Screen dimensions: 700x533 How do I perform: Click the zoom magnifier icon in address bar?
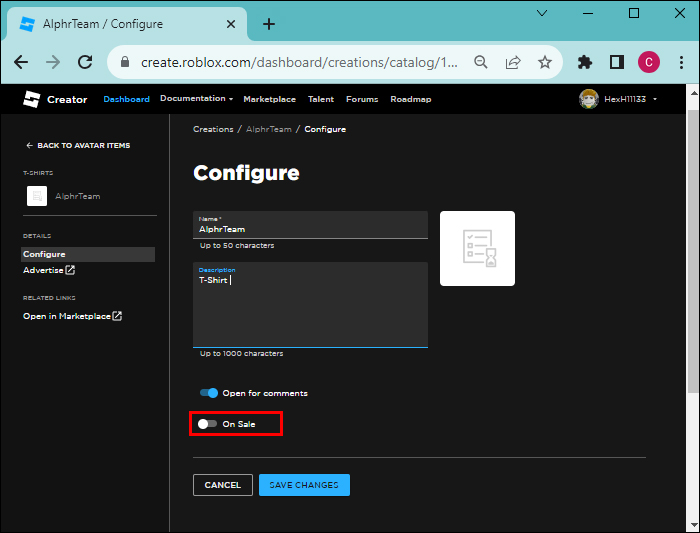481,62
